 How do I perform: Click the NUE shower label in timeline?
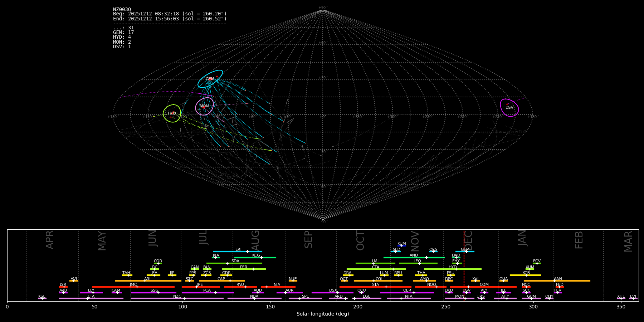[293, 279]
